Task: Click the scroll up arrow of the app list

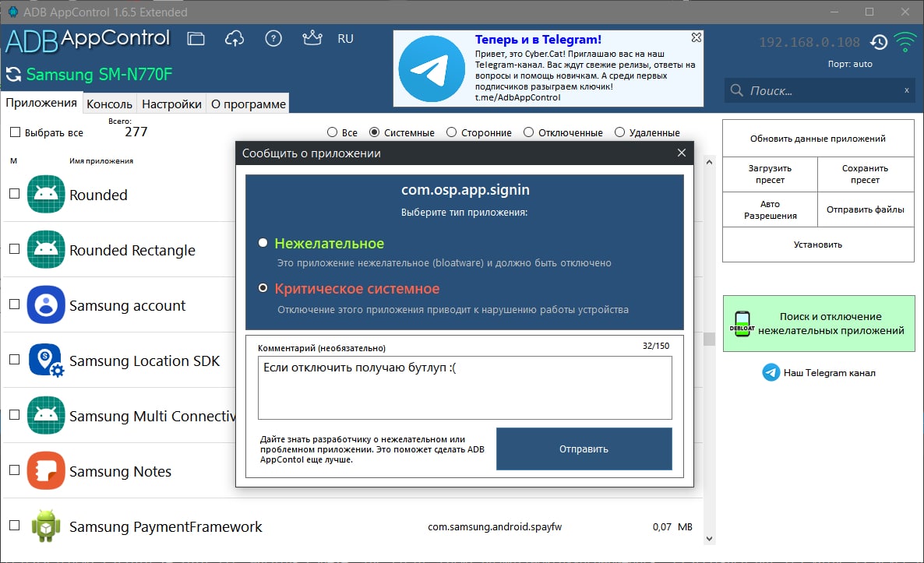Action: pyautogui.click(x=709, y=162)
